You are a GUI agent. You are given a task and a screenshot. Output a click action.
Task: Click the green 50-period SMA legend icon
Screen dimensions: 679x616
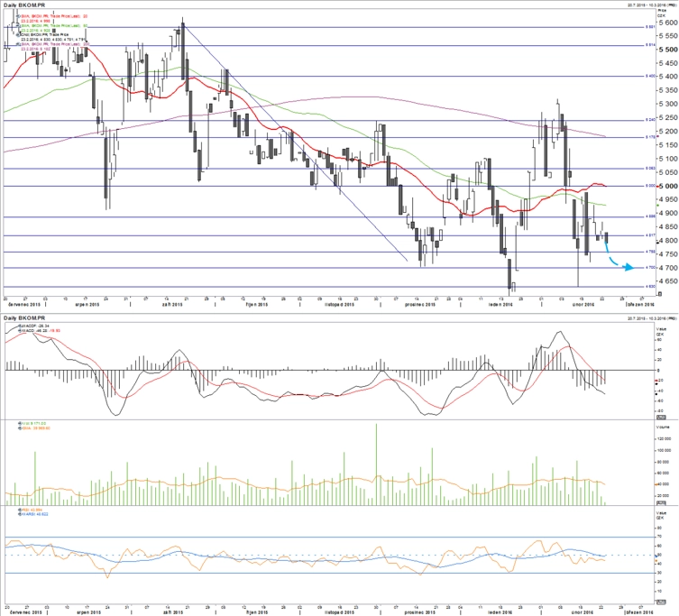pyautogui.click(x=19, y=25)
